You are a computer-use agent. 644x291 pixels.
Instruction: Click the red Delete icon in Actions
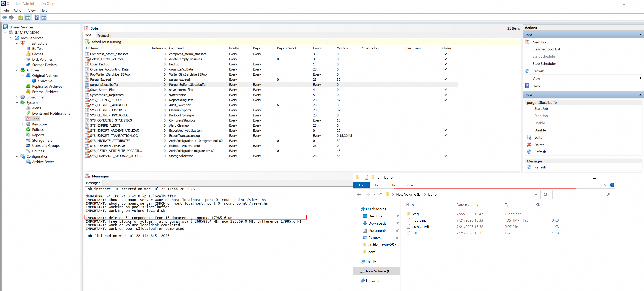point(529,145)
